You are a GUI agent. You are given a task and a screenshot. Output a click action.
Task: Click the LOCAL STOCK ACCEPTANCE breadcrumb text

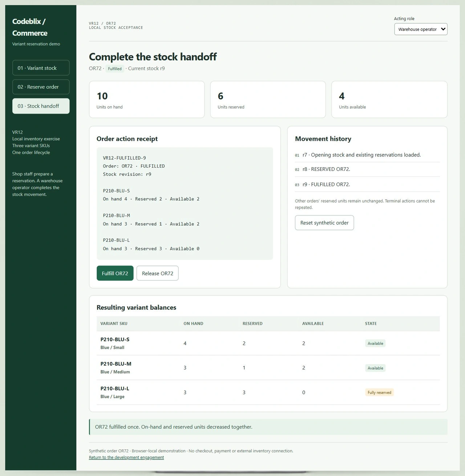pyautogui.click(x=116, y=28)
